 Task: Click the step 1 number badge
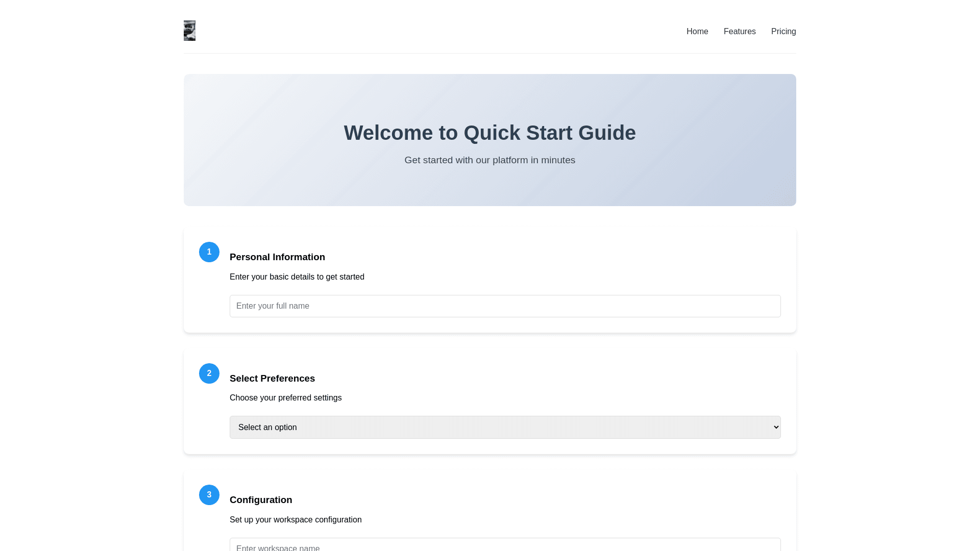(209, 252)
